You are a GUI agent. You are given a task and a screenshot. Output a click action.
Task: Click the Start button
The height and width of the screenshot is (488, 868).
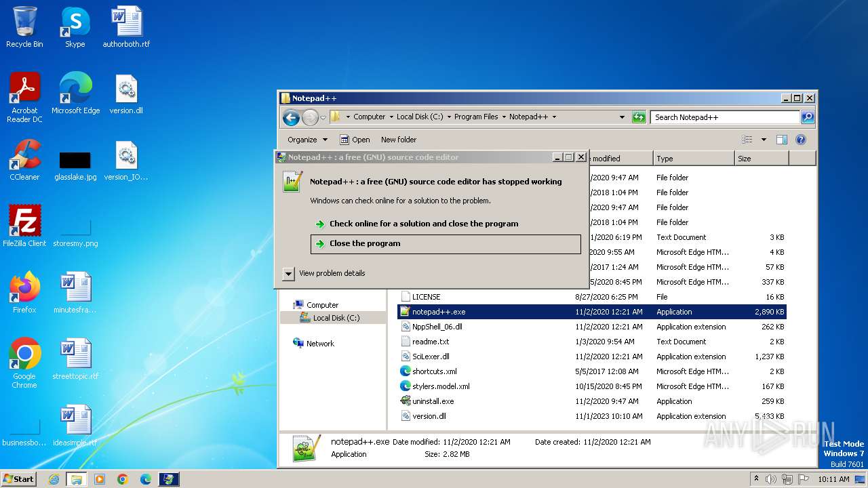click(19, 479)
